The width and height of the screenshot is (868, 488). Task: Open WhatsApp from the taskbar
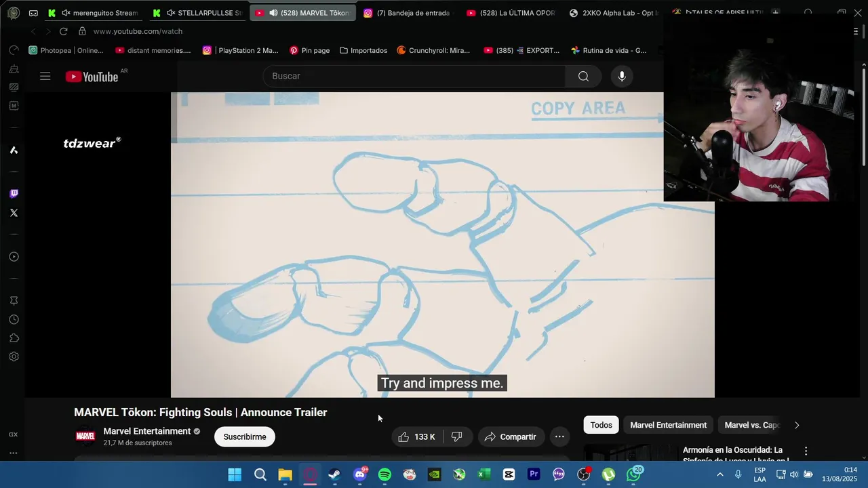click(x=634, y=474)
